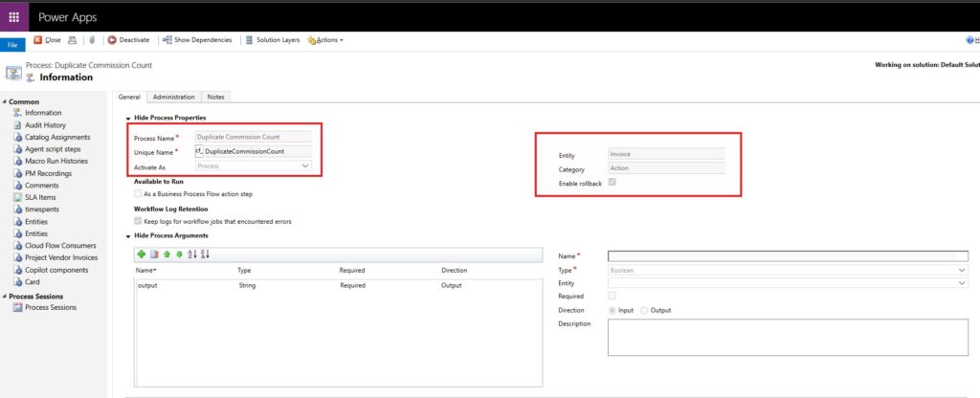Check 'Keep logs for workflow jobs' option
Viewport: 980px width, 398px height.
[139, 221]
